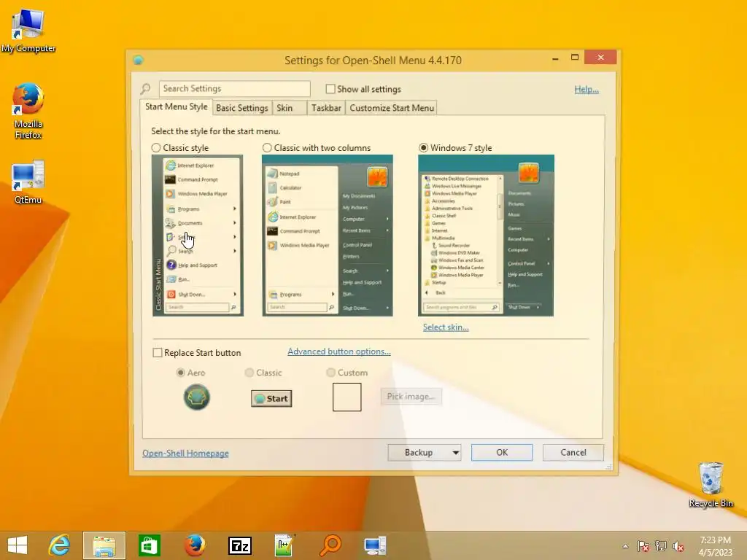Click the Action Center flag tray icon
This screenshot has height=560, width=747.
pyautogui.click(x=643, y=546)
